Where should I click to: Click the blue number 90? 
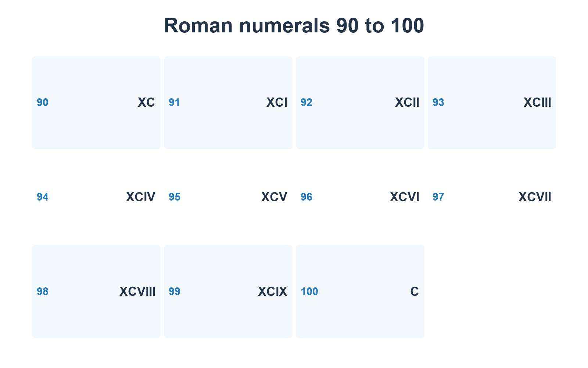click(x=43, y=103)
